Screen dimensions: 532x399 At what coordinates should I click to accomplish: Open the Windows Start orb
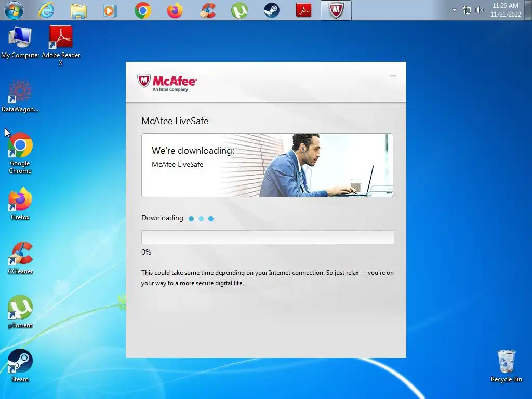[x=14, y=10]
